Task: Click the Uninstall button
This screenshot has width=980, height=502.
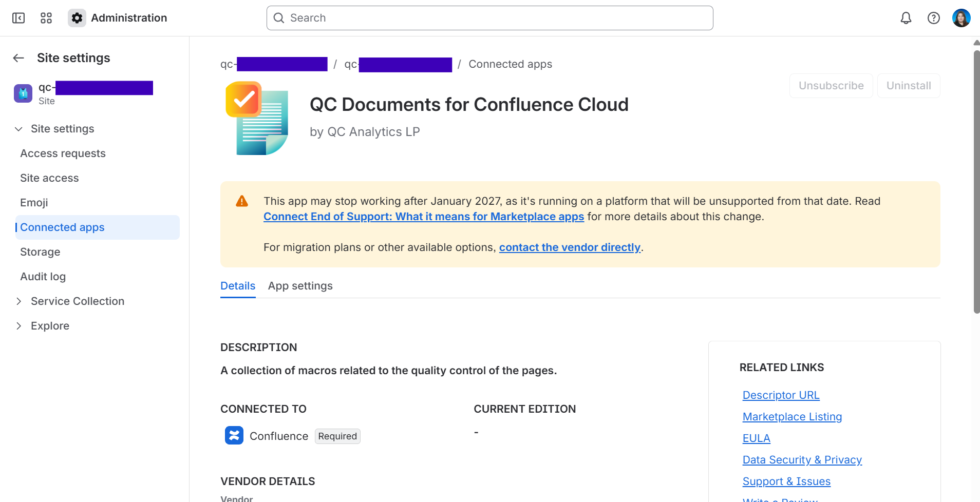Action: coord(909,86)
